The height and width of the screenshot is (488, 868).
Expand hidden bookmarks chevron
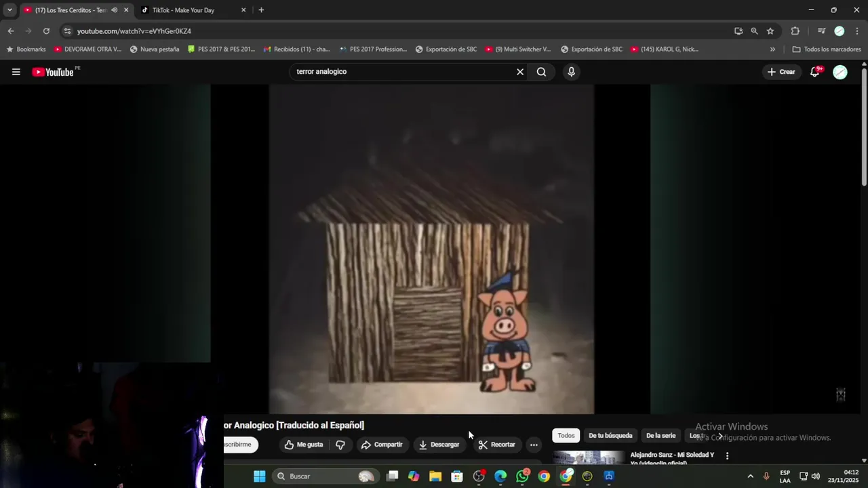coord(772,49)
